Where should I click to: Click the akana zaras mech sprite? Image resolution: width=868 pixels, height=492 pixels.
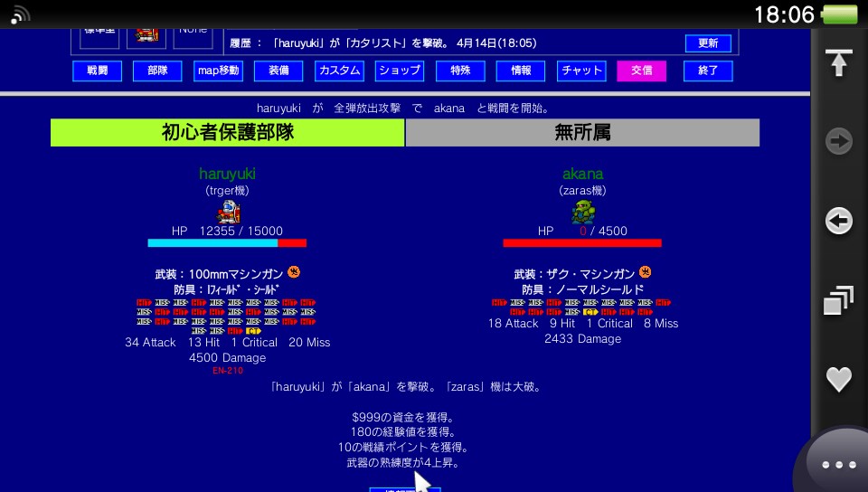(x=583, y=212)
